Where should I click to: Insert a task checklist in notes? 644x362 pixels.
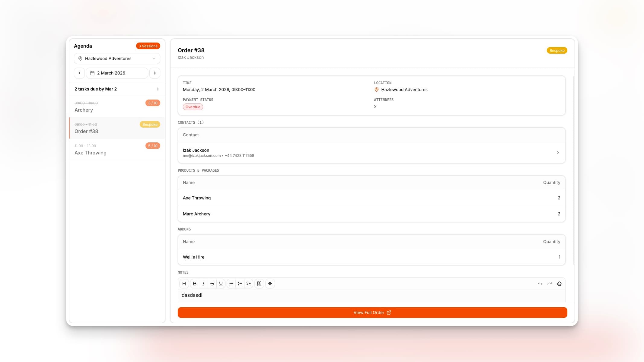pos(249,284)
